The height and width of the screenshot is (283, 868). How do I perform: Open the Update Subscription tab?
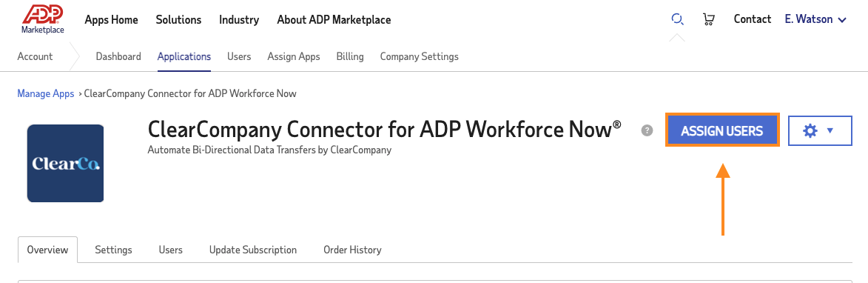point(253,250)
